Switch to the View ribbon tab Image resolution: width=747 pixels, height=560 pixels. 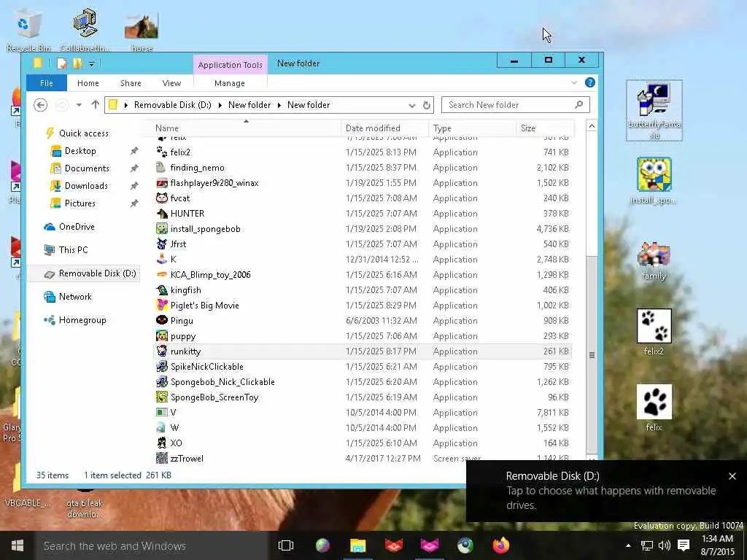171,83
